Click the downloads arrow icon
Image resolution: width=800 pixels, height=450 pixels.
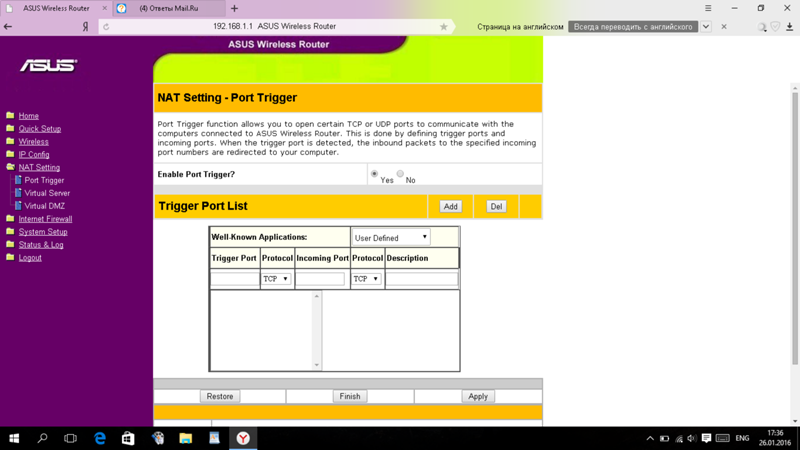pyautogui.click(x=789, y=27)
